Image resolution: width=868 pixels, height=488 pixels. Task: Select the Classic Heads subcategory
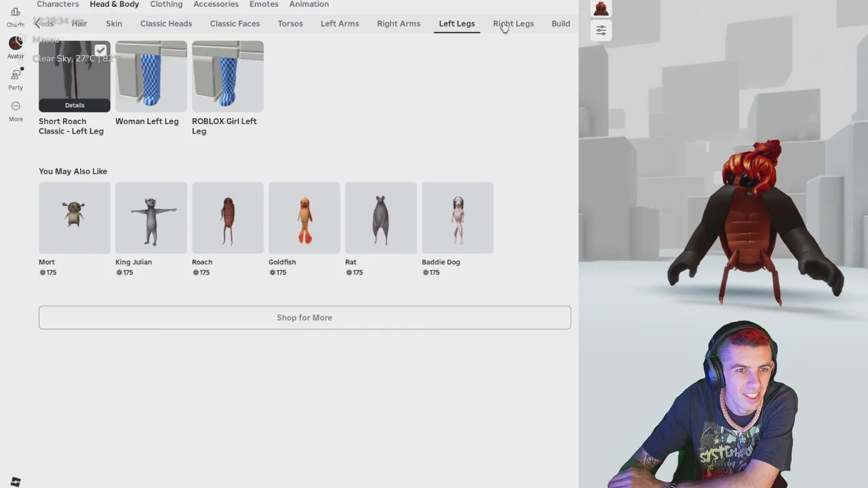[166, 24]
